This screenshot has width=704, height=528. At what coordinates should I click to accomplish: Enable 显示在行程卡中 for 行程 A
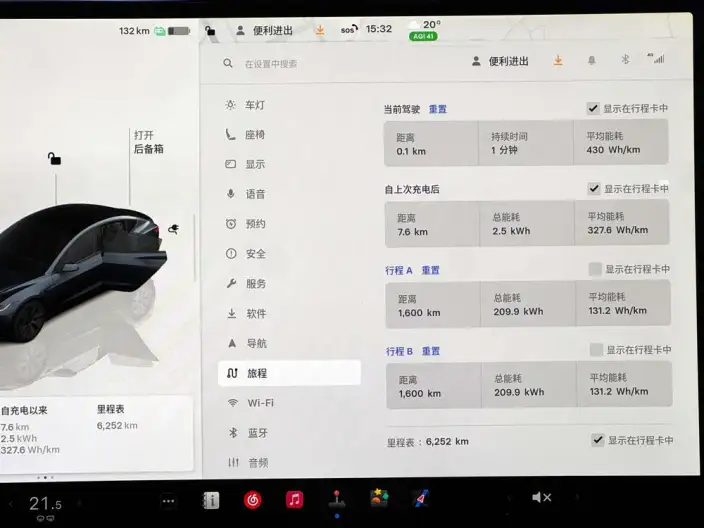595,269
